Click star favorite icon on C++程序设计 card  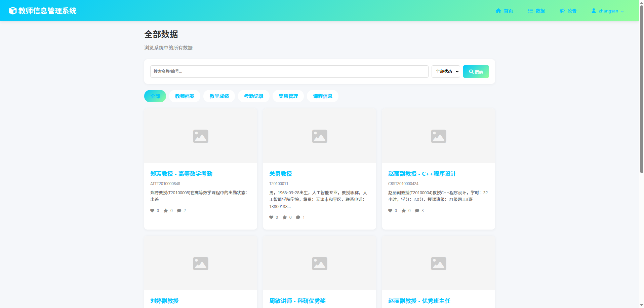click(x=404, y=211)
